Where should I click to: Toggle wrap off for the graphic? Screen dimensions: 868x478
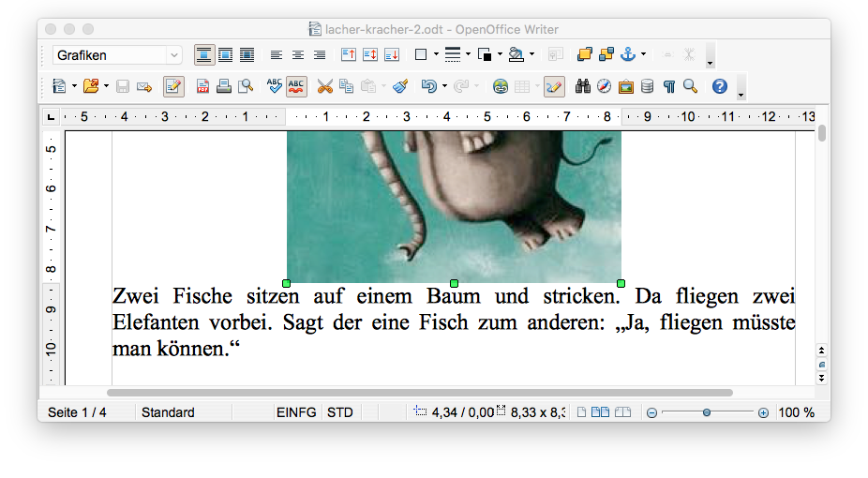pyautogui.click(x=203, y=54)
